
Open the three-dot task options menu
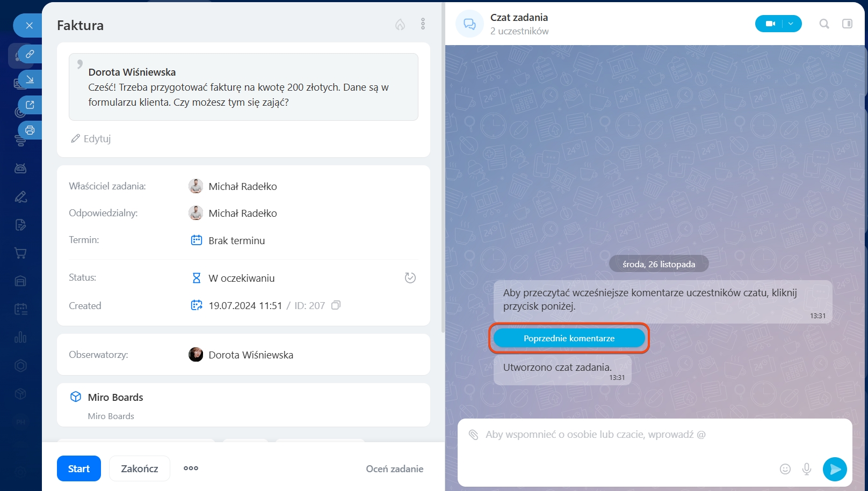(423, 24)
